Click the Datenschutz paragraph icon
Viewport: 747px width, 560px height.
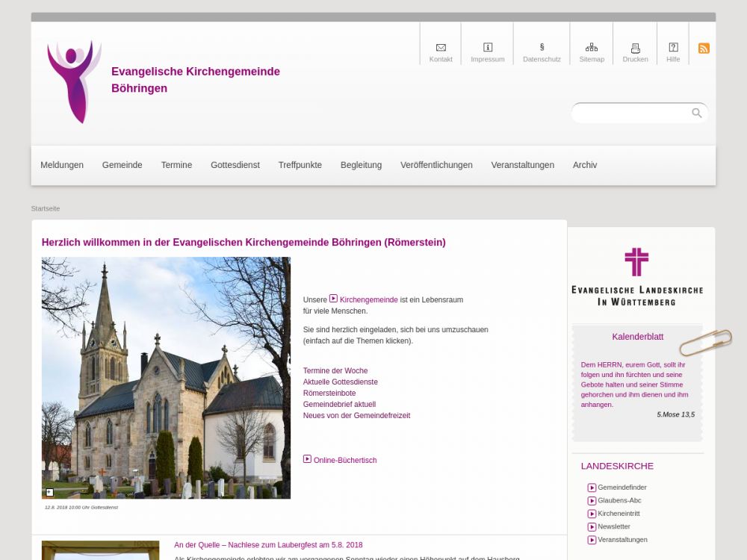(x=542, y=47)
